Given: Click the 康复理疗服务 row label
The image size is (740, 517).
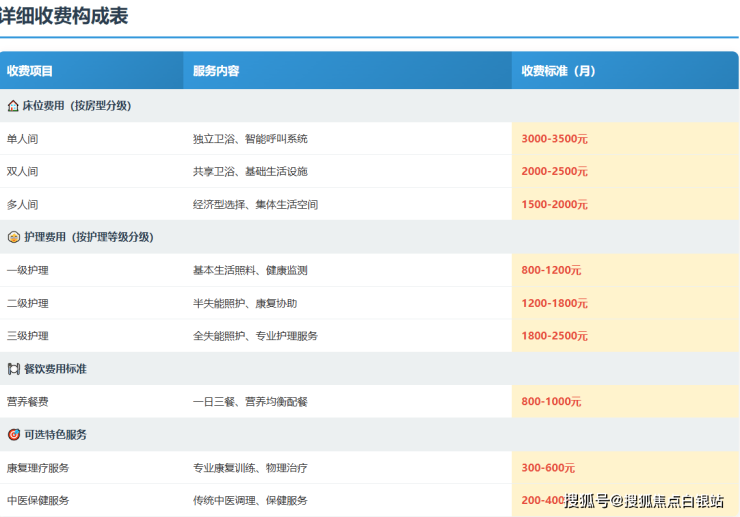Looking at the screenshot, I should tap(38, 468).
